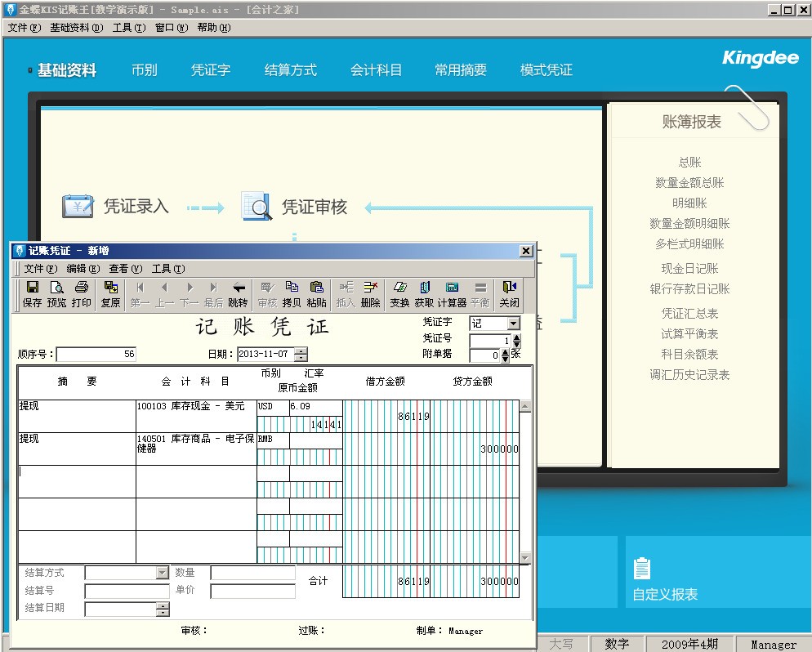Delete a row with 删除 icon
Image resolution: width=812 pixels, height=652 pixels.
pos(370,294)
